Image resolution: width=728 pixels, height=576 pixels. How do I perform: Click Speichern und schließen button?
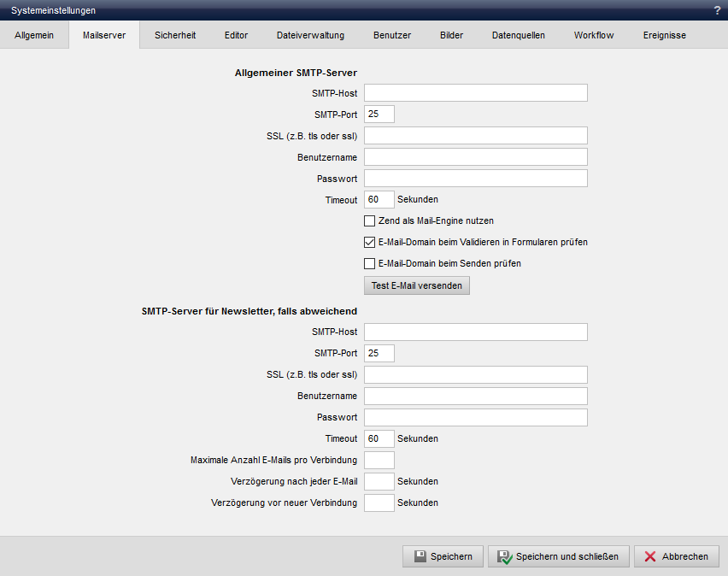point(559,556)
